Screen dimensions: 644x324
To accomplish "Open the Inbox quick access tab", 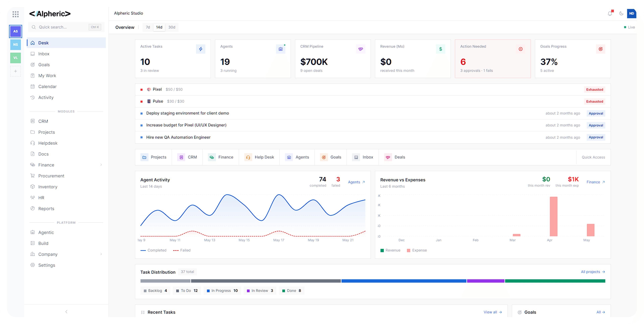I will coord(362,157).
